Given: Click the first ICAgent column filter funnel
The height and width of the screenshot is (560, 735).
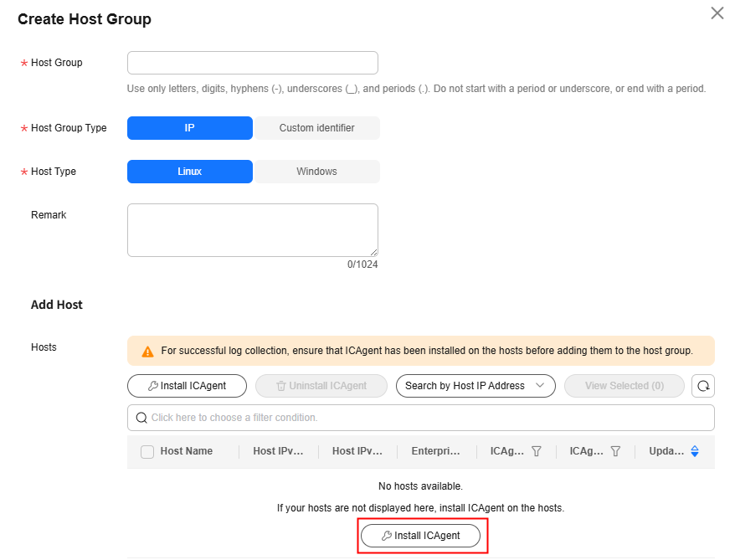Looking at the screenshot, I should tap(537, 451).
